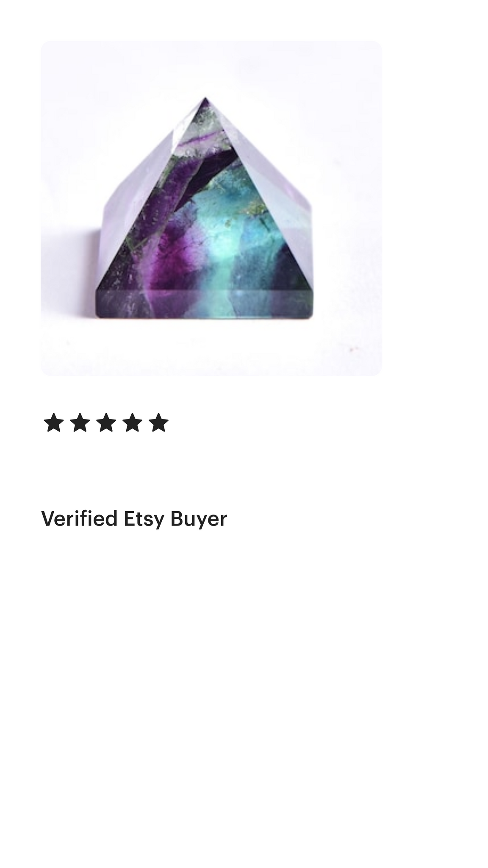Image resolution: width=488 pixels, height=868 pixels.
Task: Select the fourth rating star
Action: click(x=133, y=423)
